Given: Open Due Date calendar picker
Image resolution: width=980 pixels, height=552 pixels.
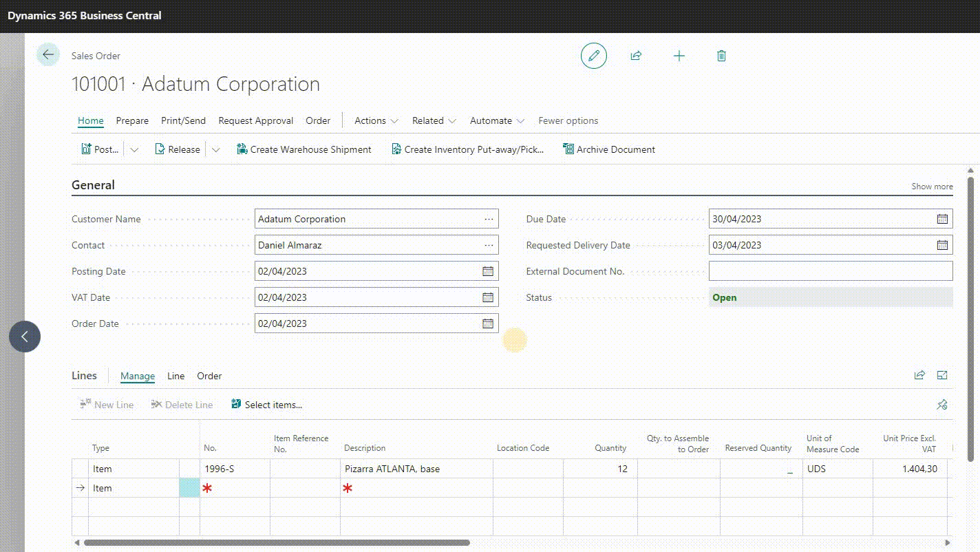Looking at the screenshot, I should pyautogui.click(x=942, y=219).
